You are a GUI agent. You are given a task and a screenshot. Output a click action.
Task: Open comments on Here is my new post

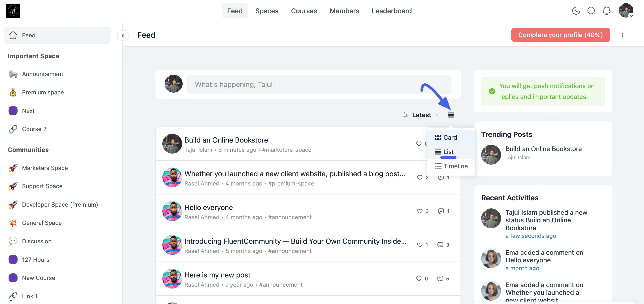[440, 279]
